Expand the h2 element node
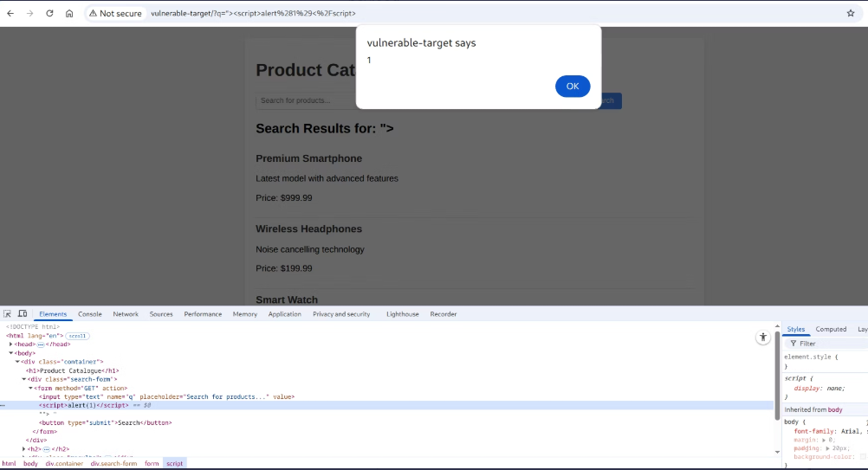This screenshot has height=470, width=868. point(23,449)
